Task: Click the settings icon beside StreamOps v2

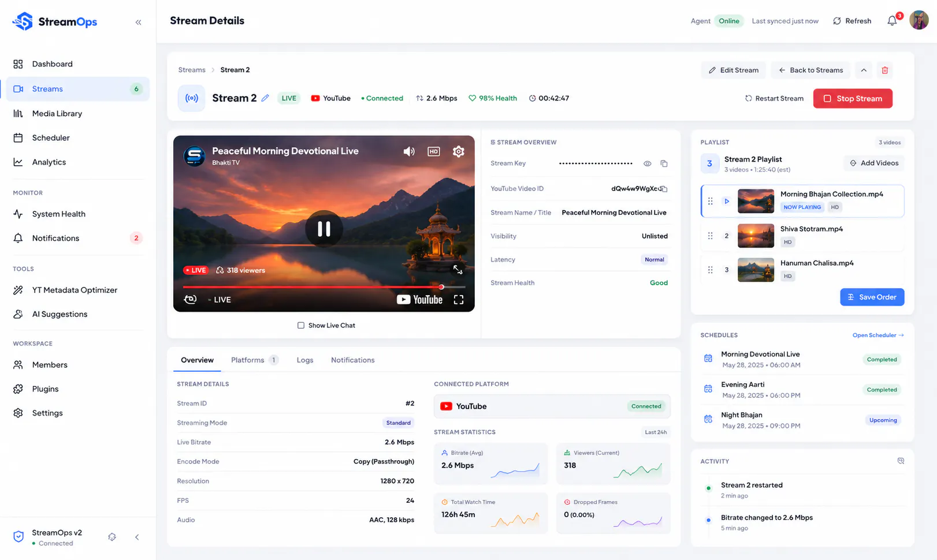Action: (112, 537)
